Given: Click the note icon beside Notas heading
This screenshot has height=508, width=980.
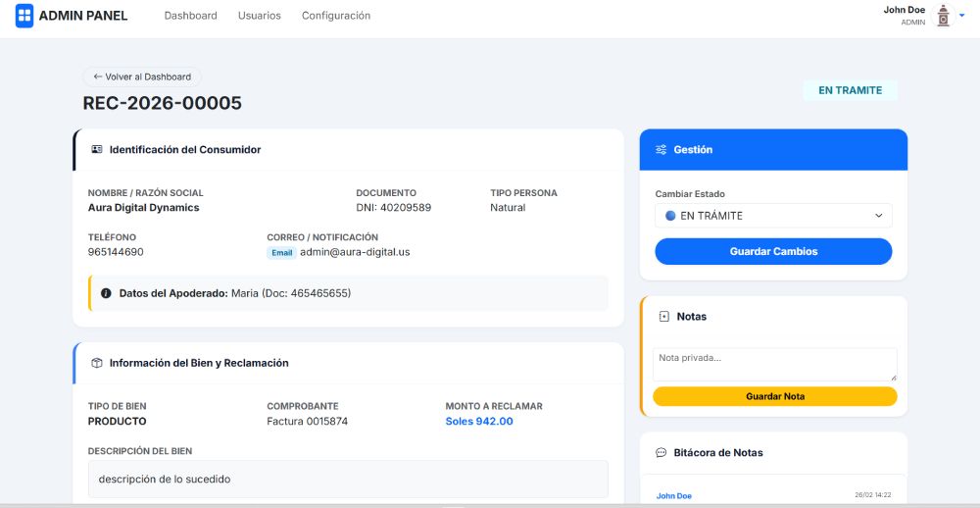Looking at the screenshot, I should 663,317.
